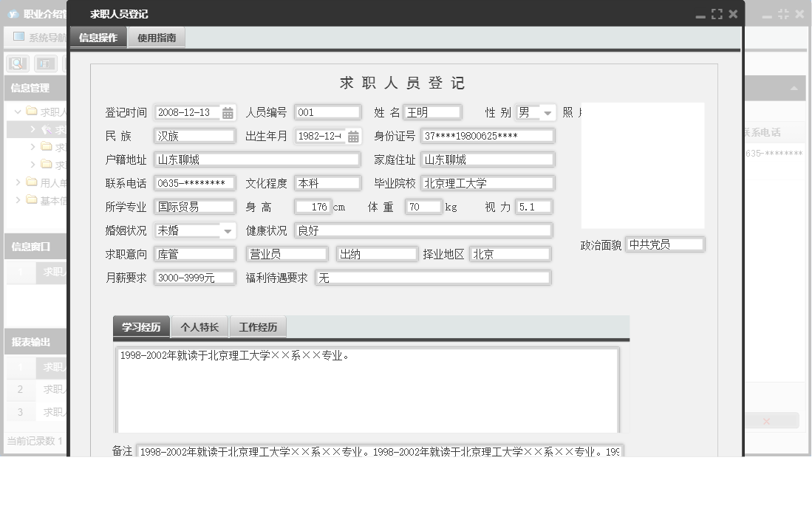Image resolution: width=812 pixels, height=528 pixels.
Task: Click the table view icon next to the search icon
Action: point(46,64)
